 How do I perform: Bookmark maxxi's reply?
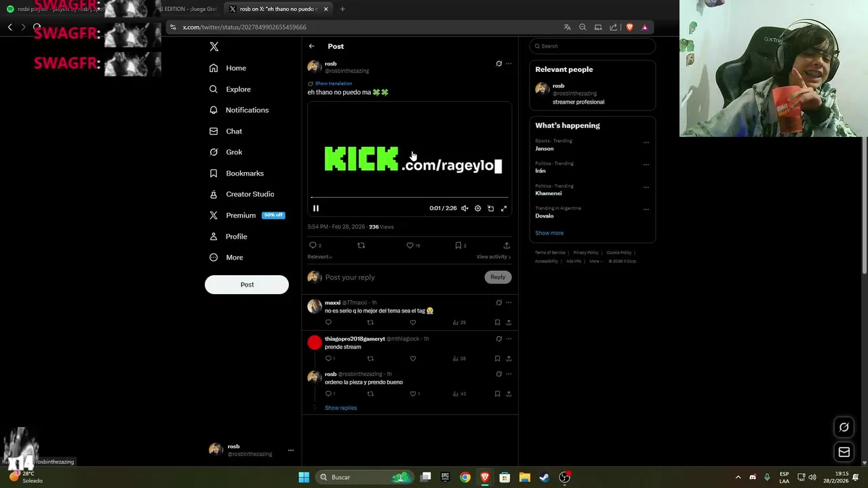click(x=497, y=323)
